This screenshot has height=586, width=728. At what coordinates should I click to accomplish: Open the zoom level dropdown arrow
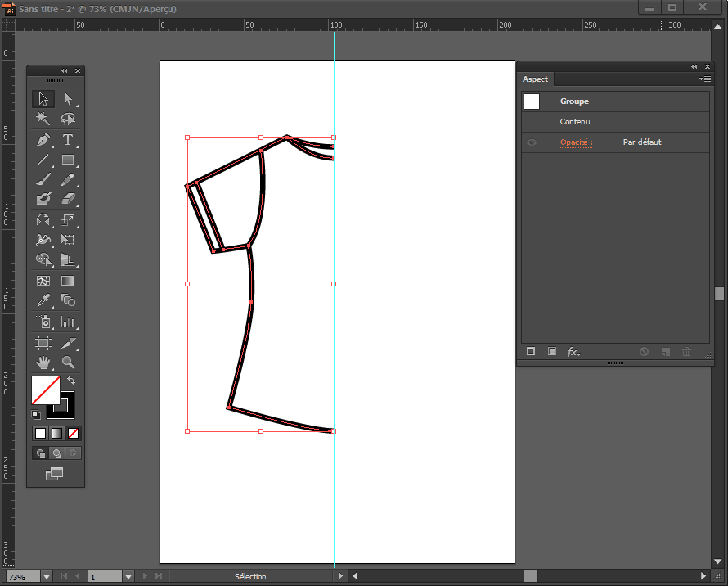click(47, 577)
